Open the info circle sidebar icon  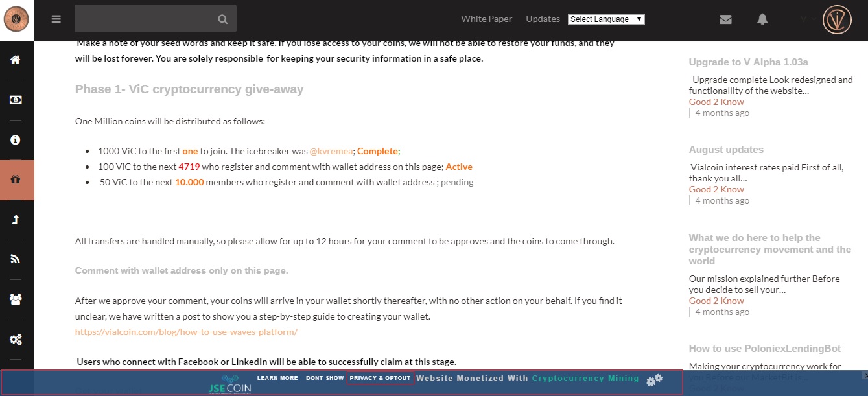point(16,140)
